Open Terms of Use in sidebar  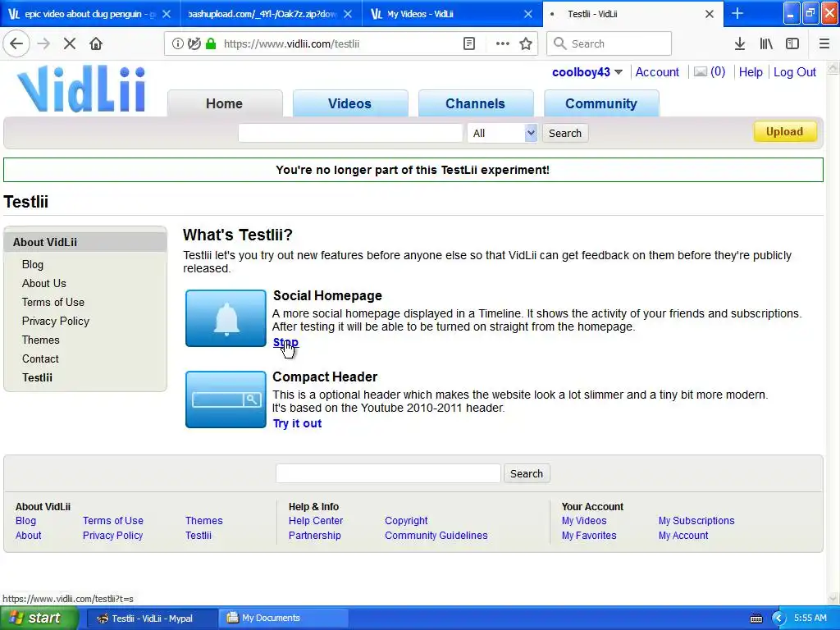pyautogui.click(x=53, y=302)
